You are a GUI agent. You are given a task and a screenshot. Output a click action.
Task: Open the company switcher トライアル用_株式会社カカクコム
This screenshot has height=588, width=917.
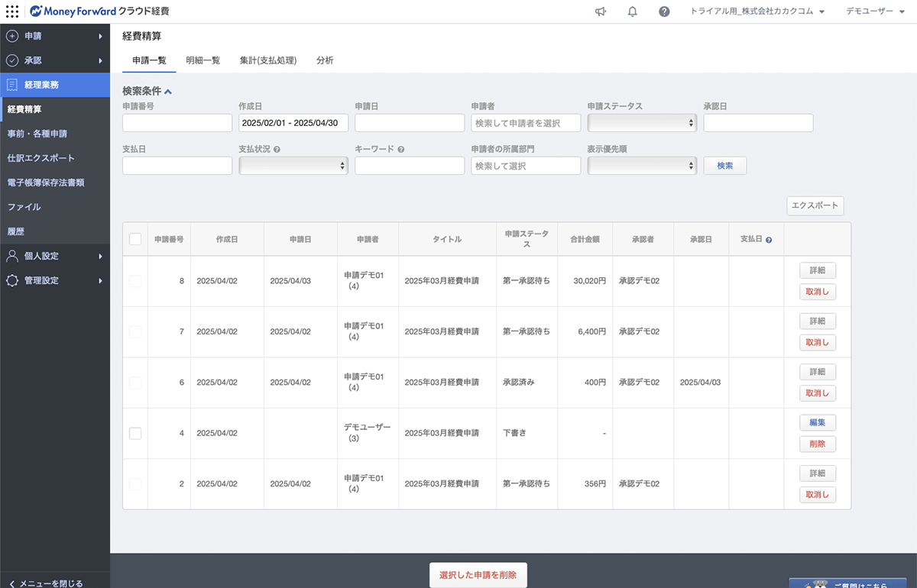(757, 11)
